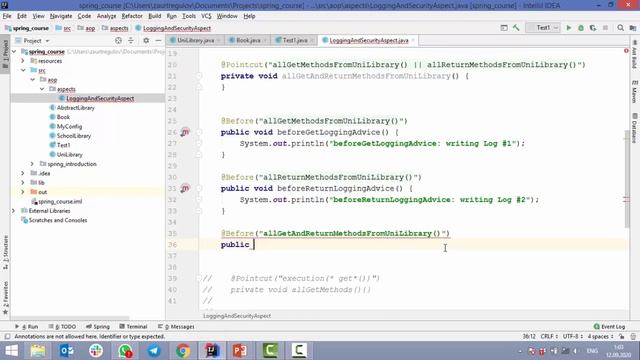Select AbstractLibrary in the project tree
This screenshot has width=640, height=360.
[x=76, y=108]
